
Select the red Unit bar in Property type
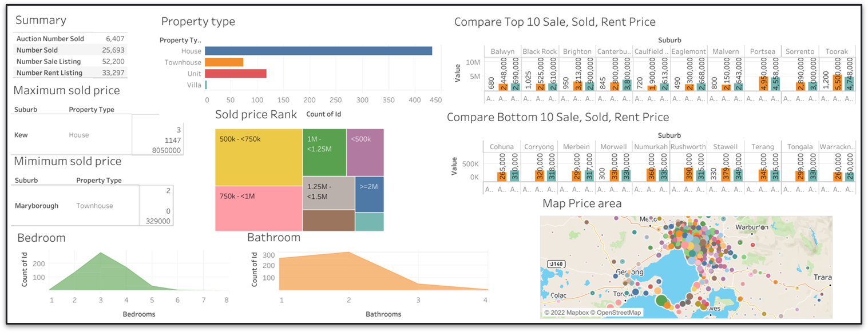pyautogui.click(x=236, y=74)
